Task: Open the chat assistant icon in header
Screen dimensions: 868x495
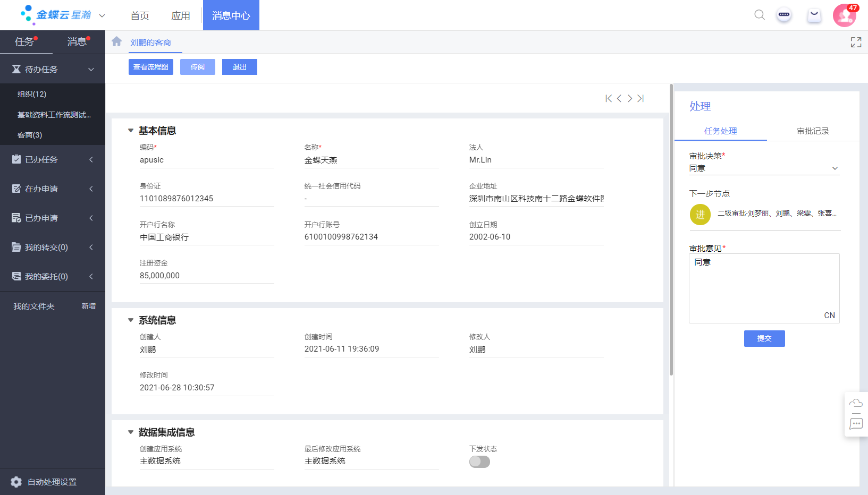Action: point(784,15)
